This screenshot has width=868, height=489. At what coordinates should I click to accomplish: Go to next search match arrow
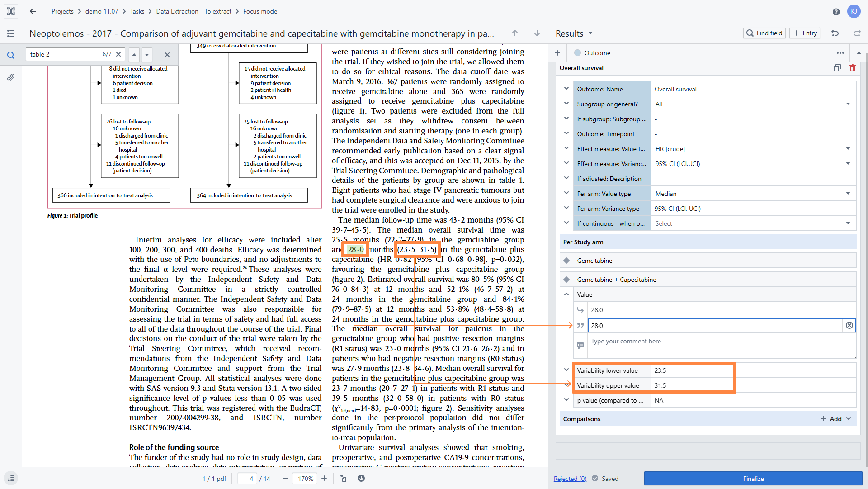tap(147, 55)
